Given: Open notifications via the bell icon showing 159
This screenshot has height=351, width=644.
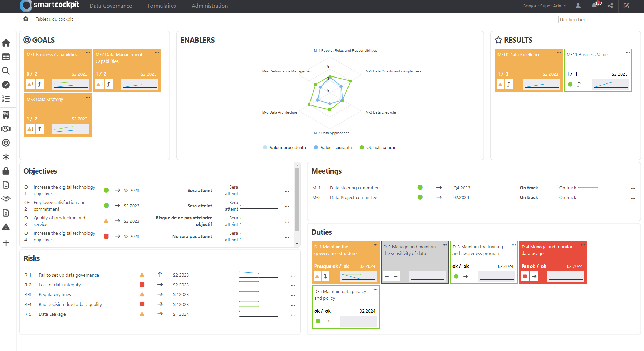Looking at the screenshot, I should tap(594, 6).
